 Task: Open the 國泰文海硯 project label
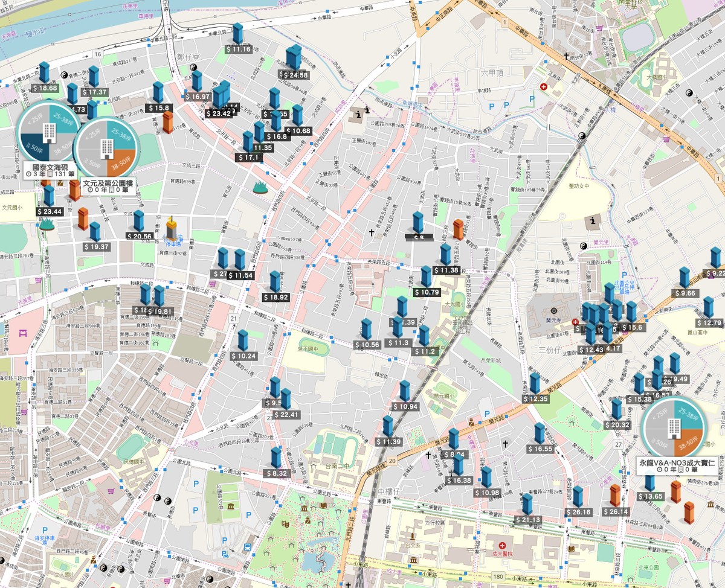click(50, 170)
